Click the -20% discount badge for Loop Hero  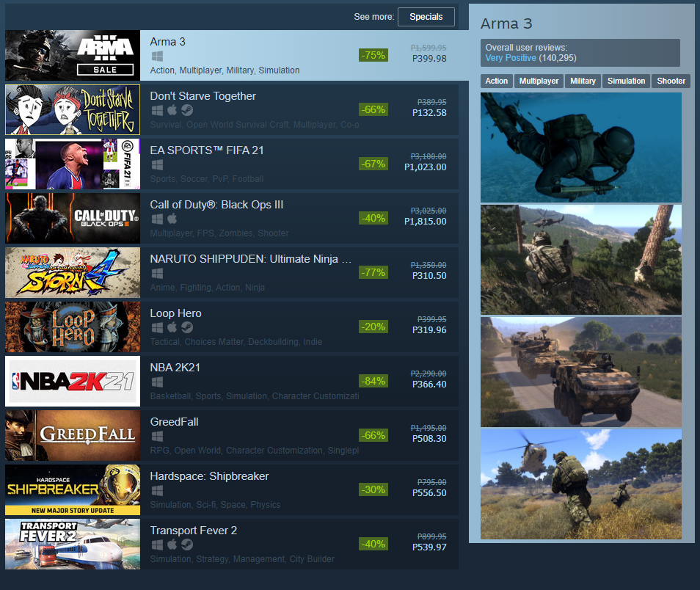point(373,327)
